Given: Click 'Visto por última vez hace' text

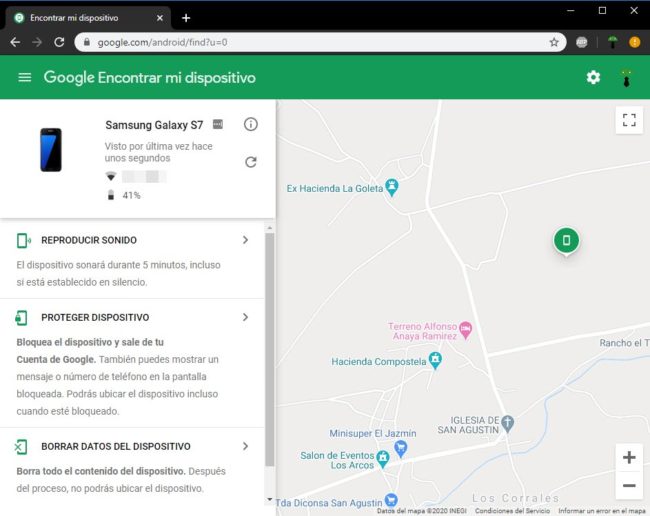Looking at the screenshot, I should [x=158, y=146].
